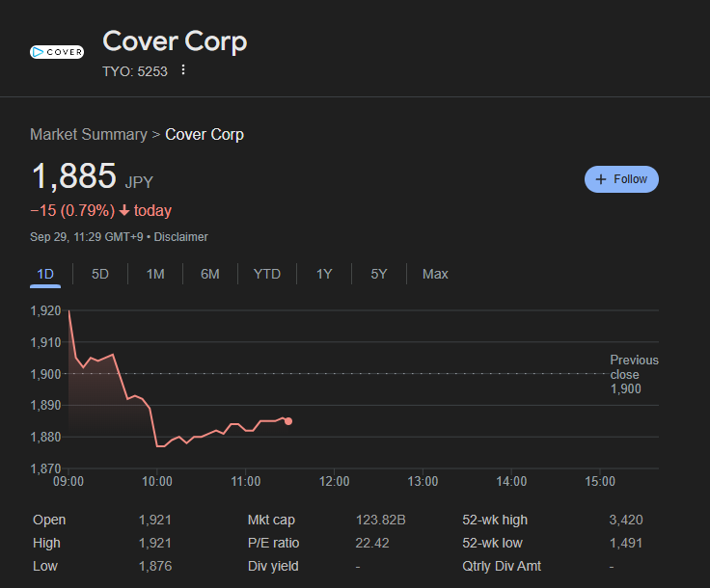710x588 pixels.
Task: View the 1Y chart range
Action: click(324, 274)
